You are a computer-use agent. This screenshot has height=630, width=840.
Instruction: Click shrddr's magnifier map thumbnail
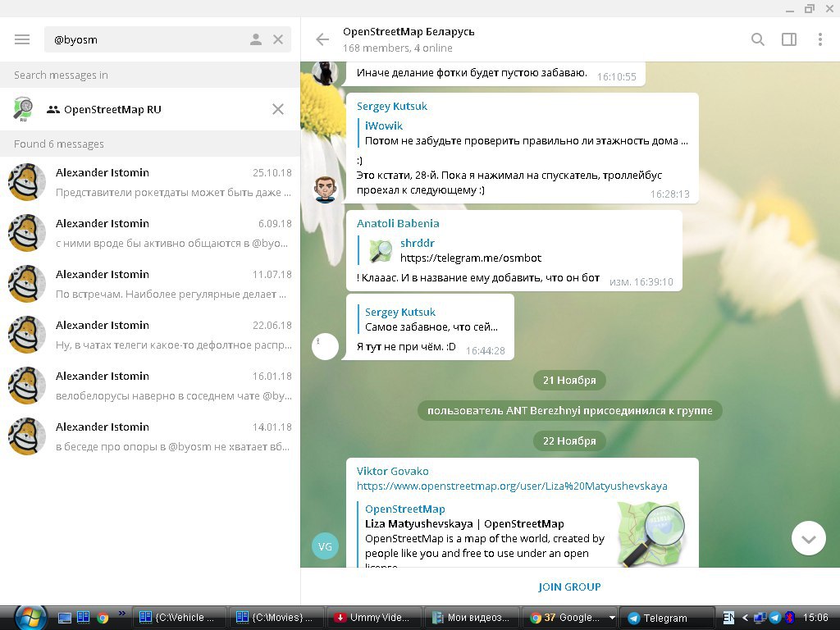(381, 251)
